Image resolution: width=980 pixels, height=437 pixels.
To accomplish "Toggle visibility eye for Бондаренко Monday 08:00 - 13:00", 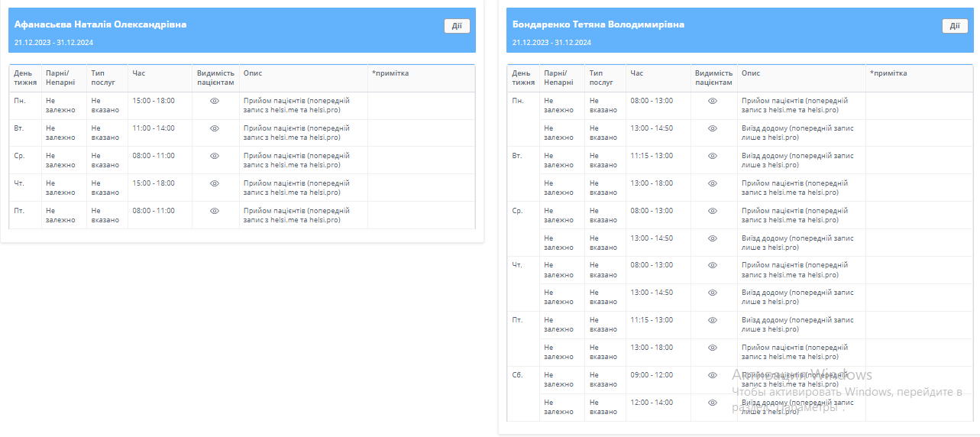I will click(713, 101).
